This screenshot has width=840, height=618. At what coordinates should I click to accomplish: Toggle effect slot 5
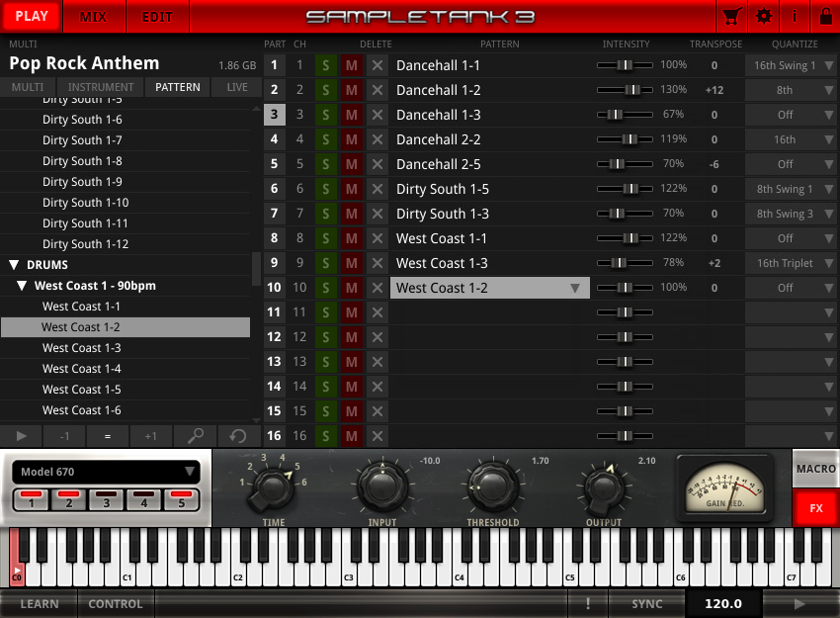click(x=181, y=499)
